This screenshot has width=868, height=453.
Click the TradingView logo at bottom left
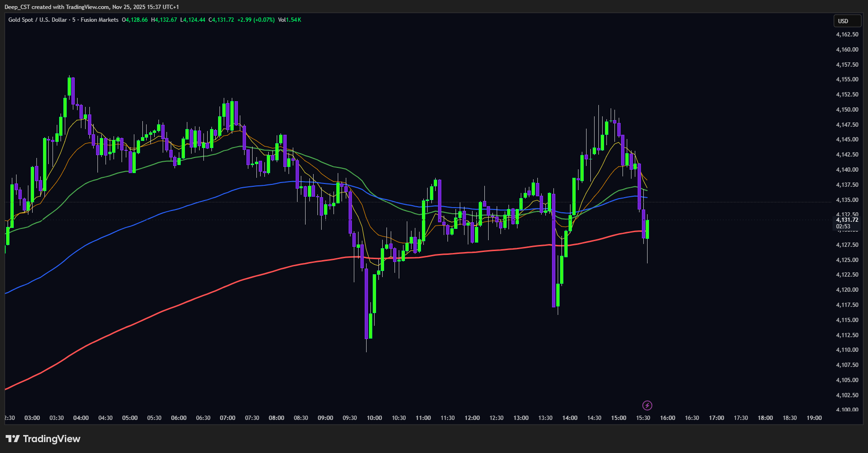tap(43, 439)
